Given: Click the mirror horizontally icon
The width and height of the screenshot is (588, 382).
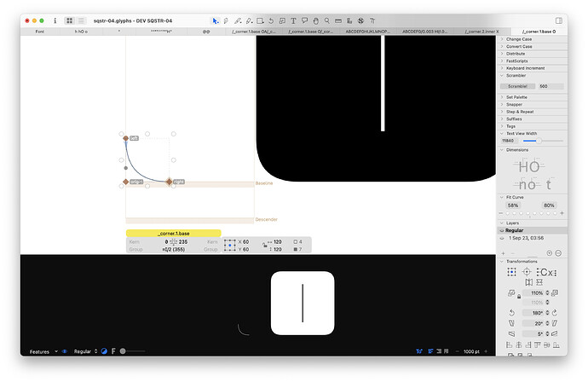Looking at the screenshot, I should click(x=528, y=282).
